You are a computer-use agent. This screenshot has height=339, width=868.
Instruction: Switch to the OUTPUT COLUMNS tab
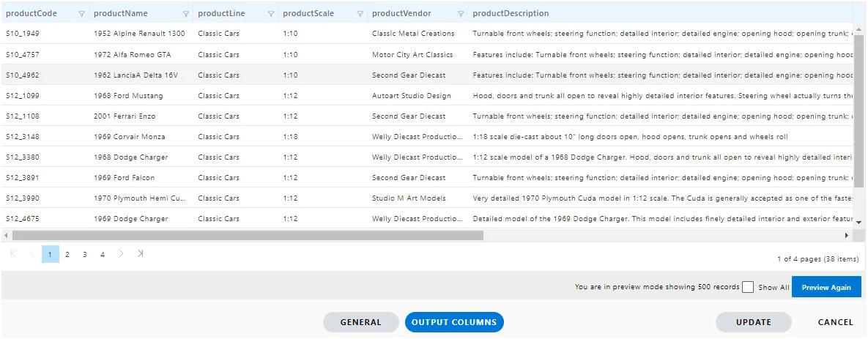(x=454, y=322)
